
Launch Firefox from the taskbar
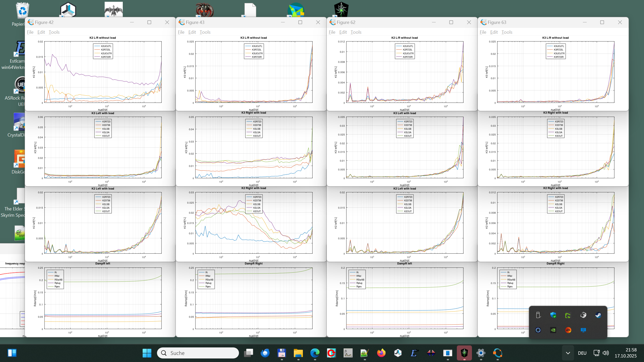[381, 353]
